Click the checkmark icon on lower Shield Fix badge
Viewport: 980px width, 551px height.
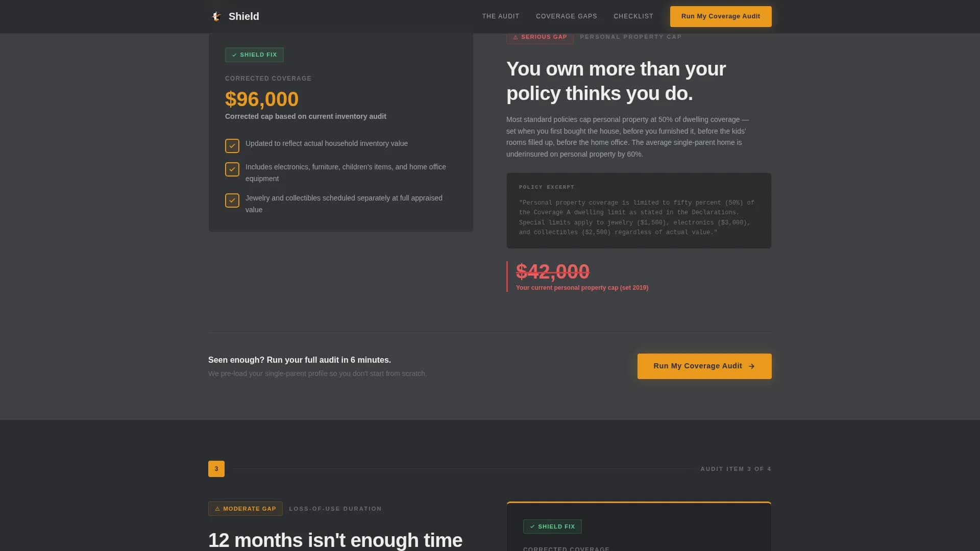coord(532,527)
